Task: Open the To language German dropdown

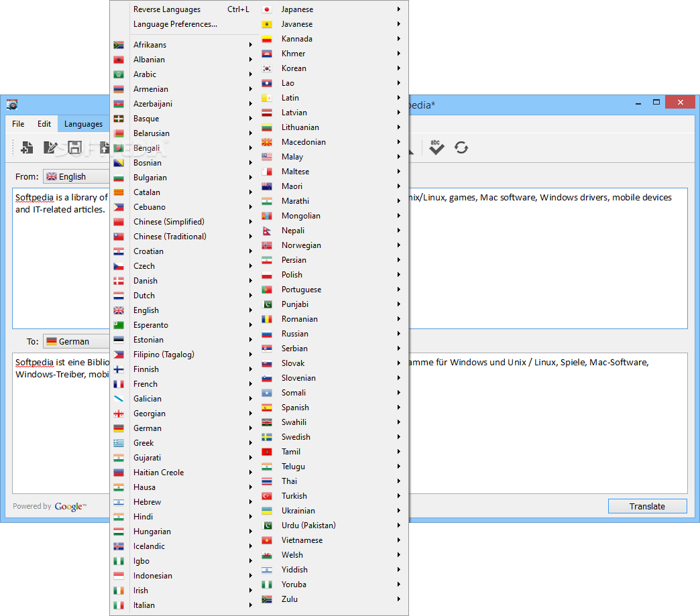Action: [76, 341]
